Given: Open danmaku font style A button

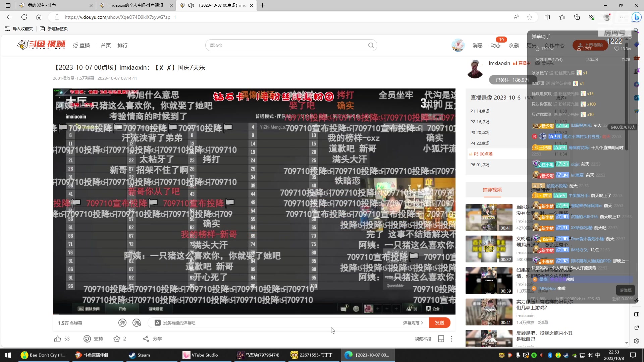Looking at the screenshot, I should coord(157,323).
